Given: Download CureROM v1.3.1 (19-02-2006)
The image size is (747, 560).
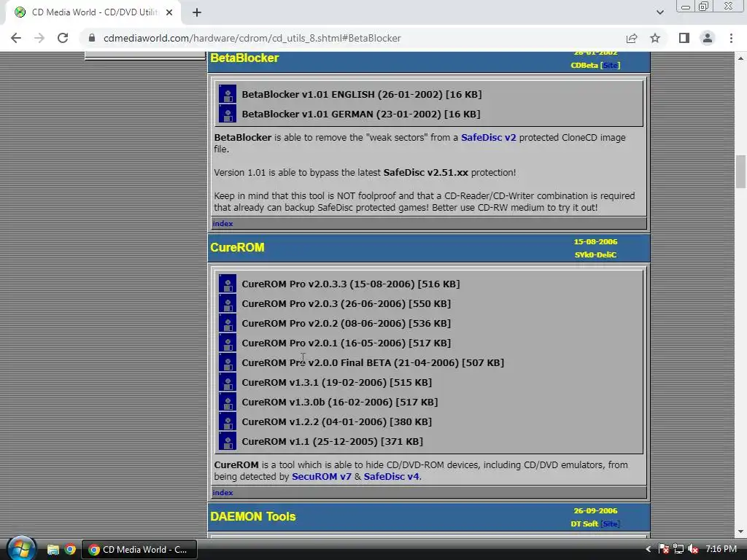Looking at the screenshot, I should [x=336, y=382].
